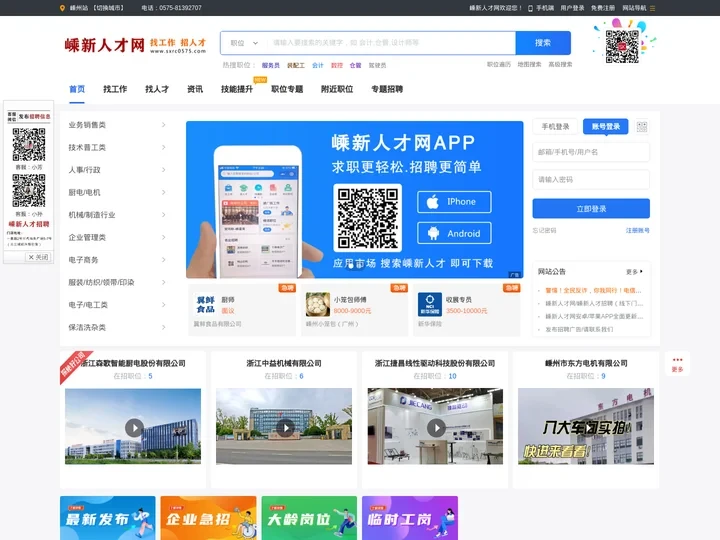Open 嵊州市东方电机 company thumbnail
This screenshot has height=540, width=720.
(x=586, y=427)
